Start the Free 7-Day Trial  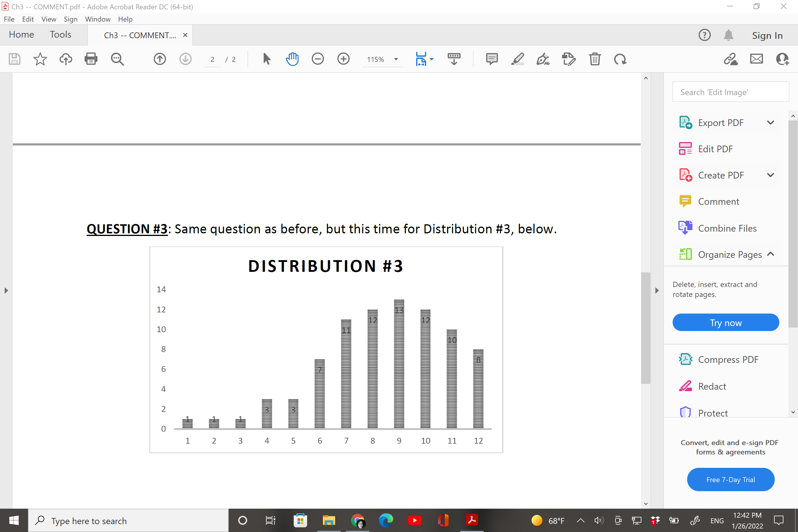click(731, 480)
